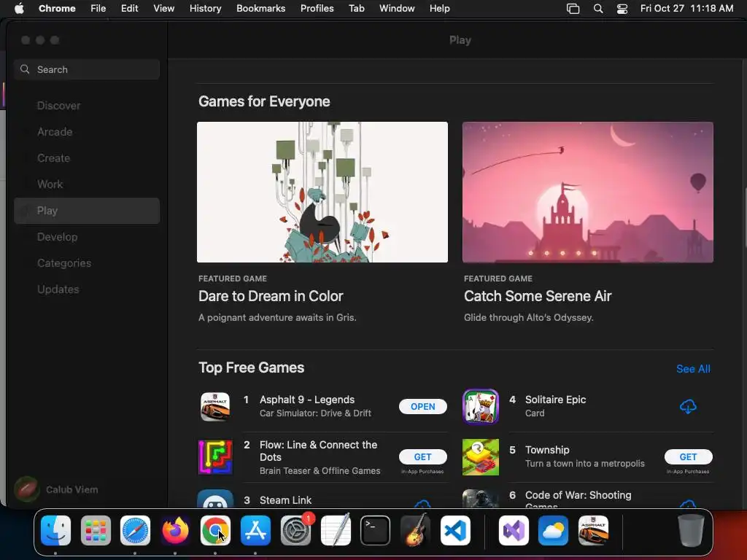
Task: Click the Dare to Dream in Color title
Action: coord(271,296)
